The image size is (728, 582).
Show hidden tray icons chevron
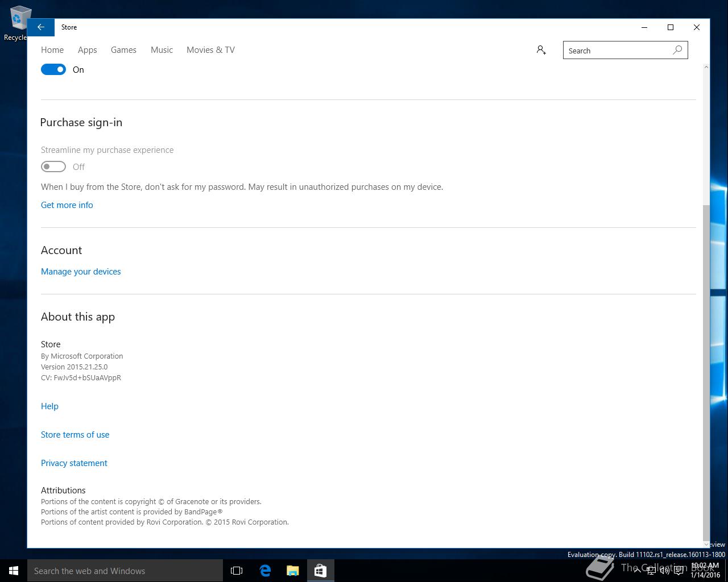637,571
